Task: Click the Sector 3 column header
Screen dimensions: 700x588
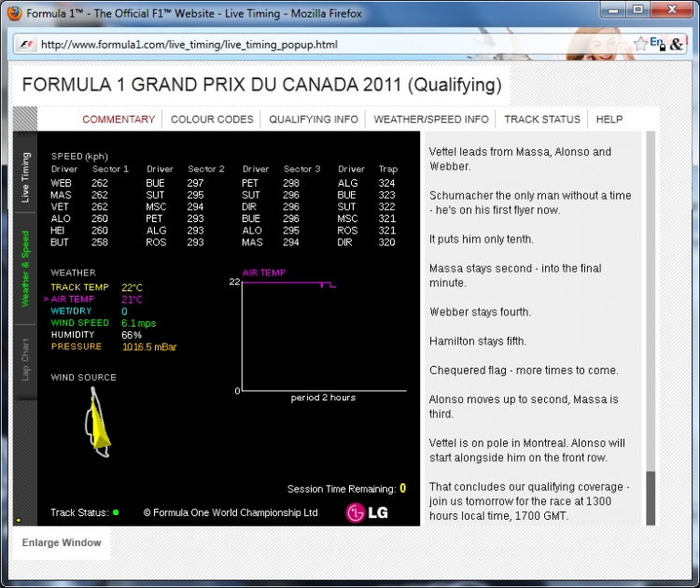Action: tap(302, 169)
